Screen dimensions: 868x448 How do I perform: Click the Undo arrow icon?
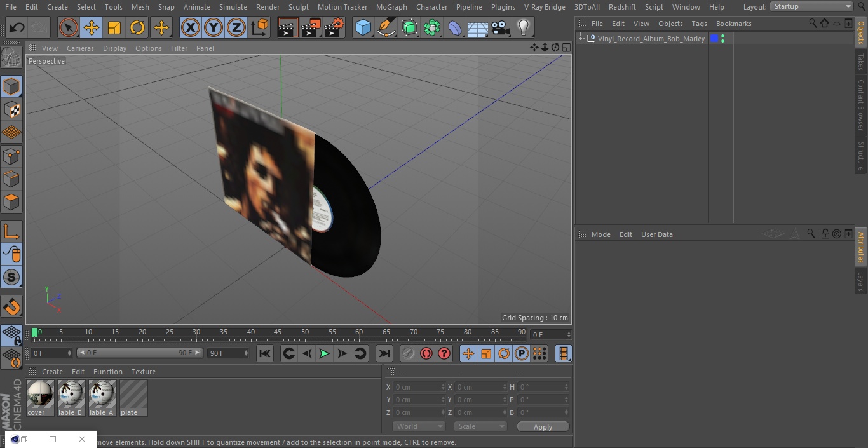point(17,27)
